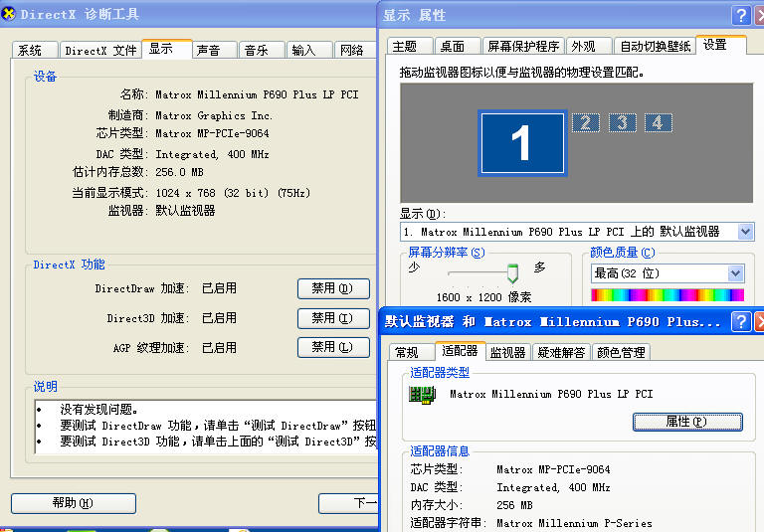
Task: Switch to 显示 tab in DirectX tool
Action: pos(167,49)
